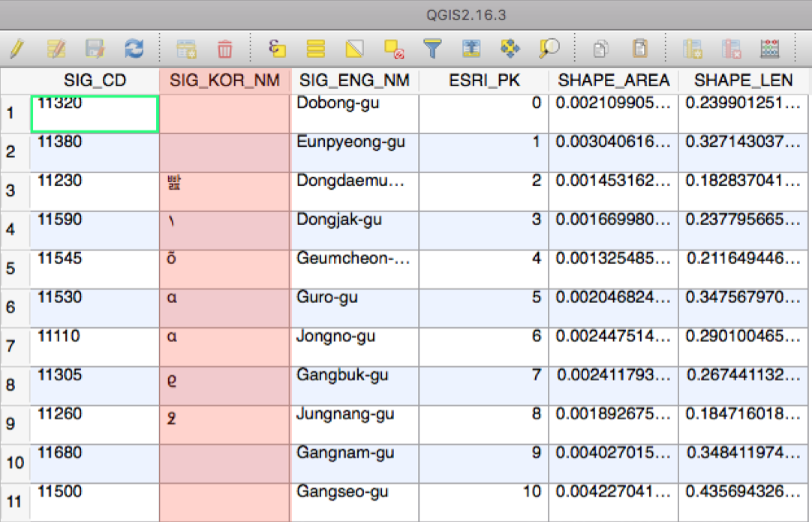The width and height of the screenshot is (812, 522).
Task: Toggle multi edit mode icon
Action: pos(56,49)
